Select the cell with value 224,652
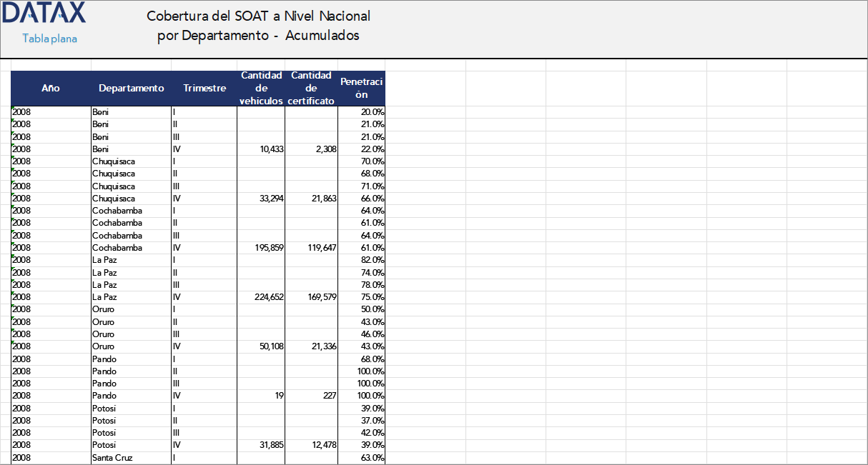The height and width of the screenshot is (465, 868). (x=261, y=297)
